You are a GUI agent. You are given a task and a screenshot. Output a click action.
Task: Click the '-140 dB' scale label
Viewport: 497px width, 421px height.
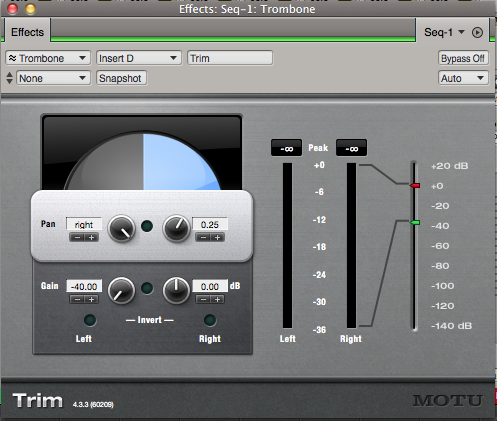[x=452, y=326]
